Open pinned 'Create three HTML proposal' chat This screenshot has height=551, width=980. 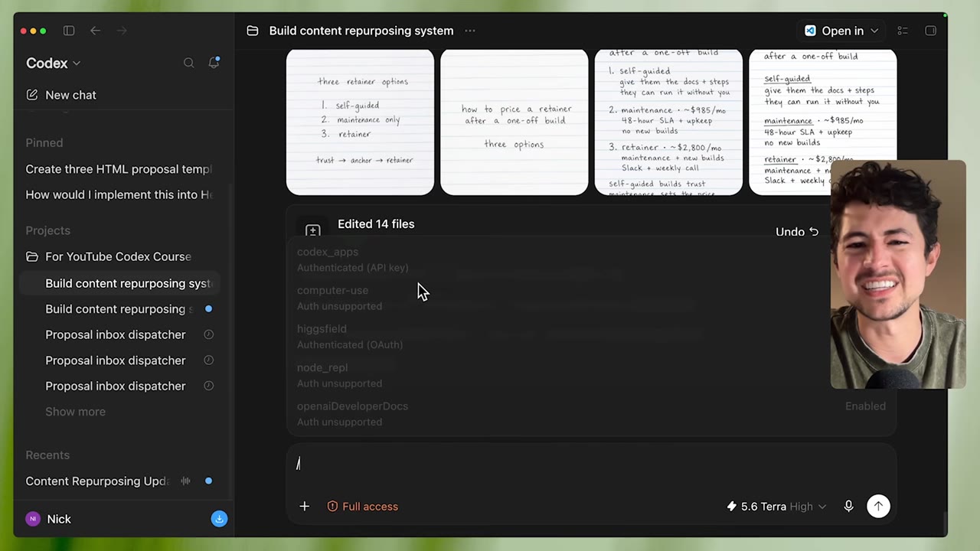pyautogui.click(x=119, y=169)
